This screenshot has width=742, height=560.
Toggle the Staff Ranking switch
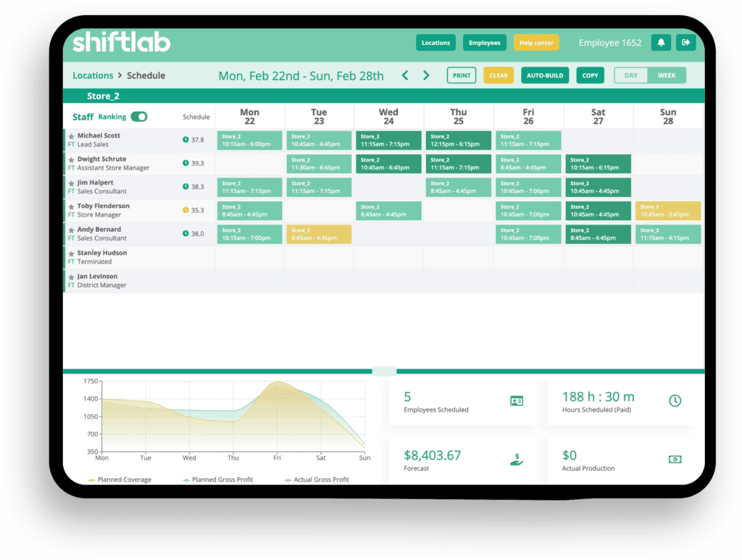(x=139, y=117)
